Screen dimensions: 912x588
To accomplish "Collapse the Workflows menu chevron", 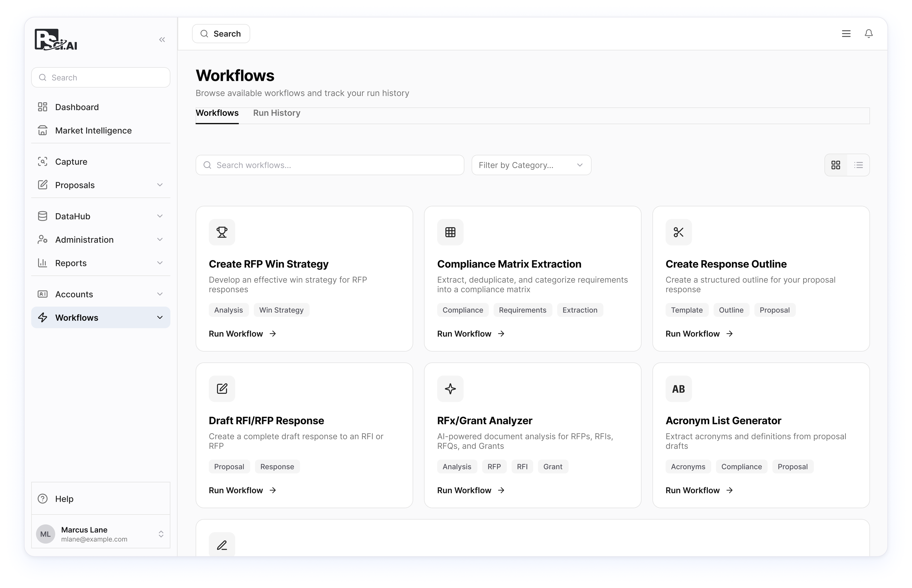I will click(160, 317).
